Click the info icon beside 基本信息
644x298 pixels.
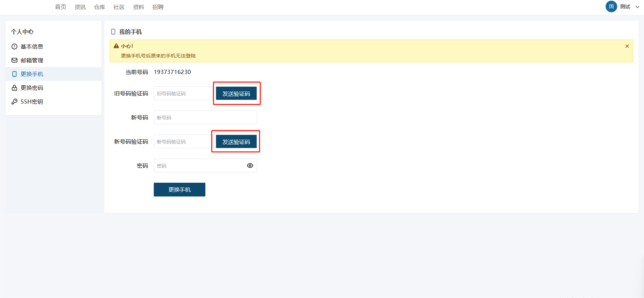(14, 46)
